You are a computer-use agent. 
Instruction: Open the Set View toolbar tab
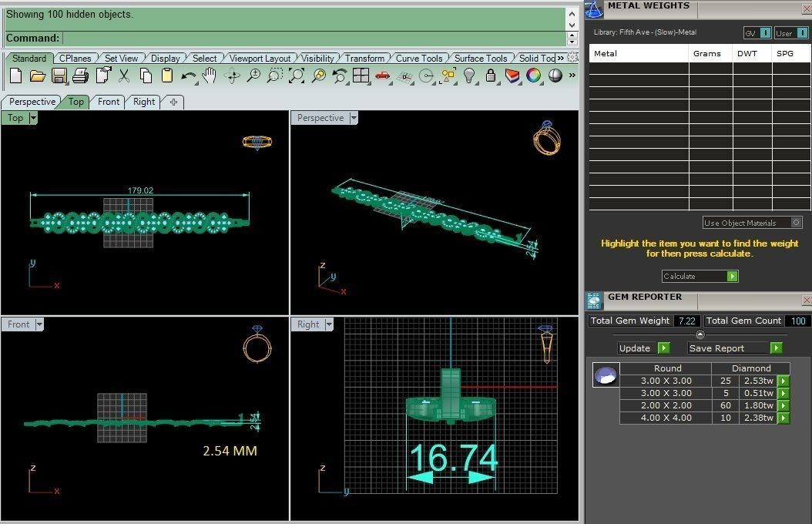pos(121,59)
